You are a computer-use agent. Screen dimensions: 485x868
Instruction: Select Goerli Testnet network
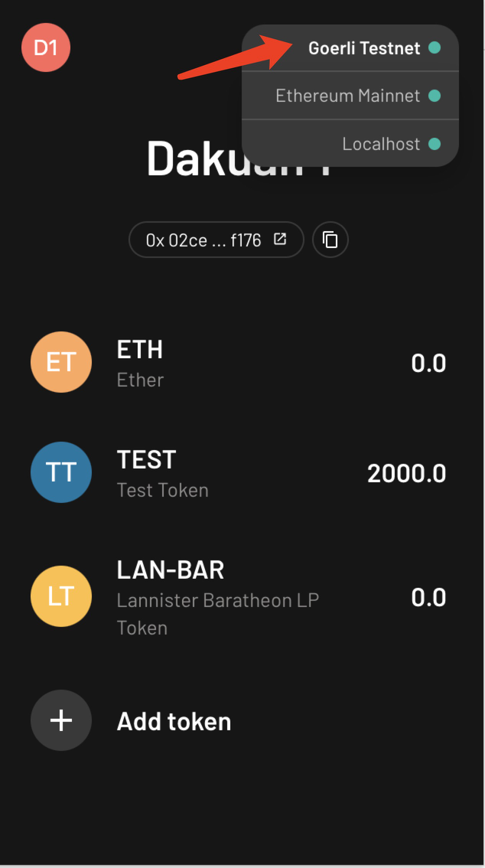coord(363,48)
